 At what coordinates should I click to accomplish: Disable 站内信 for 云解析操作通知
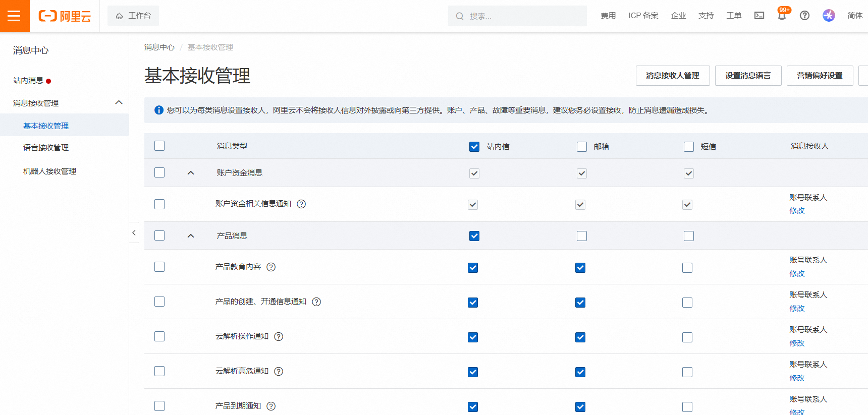click(473, 337)
